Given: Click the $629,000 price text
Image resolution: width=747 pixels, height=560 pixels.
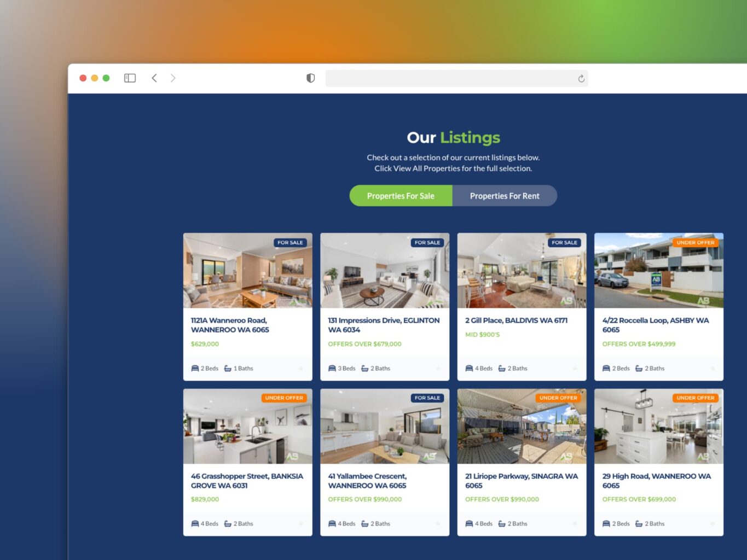Looking at the screenshot, I should pyautogui.click(x=205, y=344).
